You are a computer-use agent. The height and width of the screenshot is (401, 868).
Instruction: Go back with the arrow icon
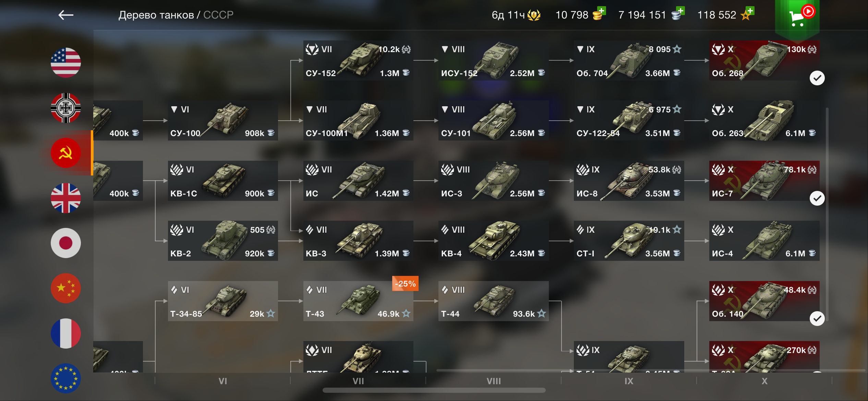coord(66,15)
